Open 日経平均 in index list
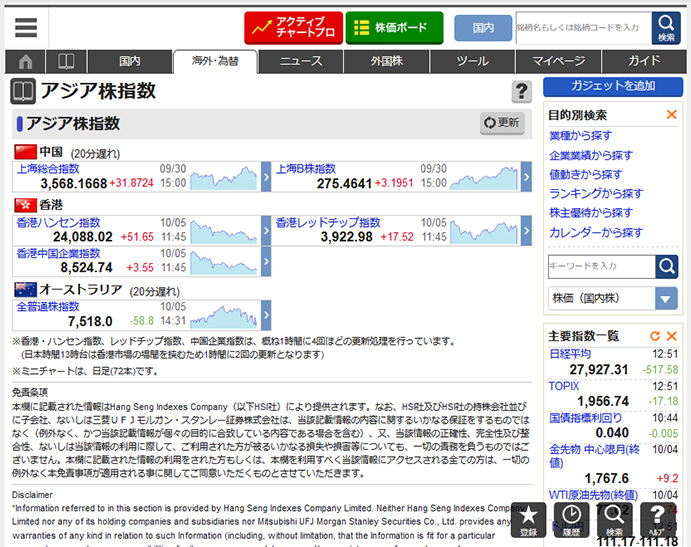 click(x=570, y=354)
